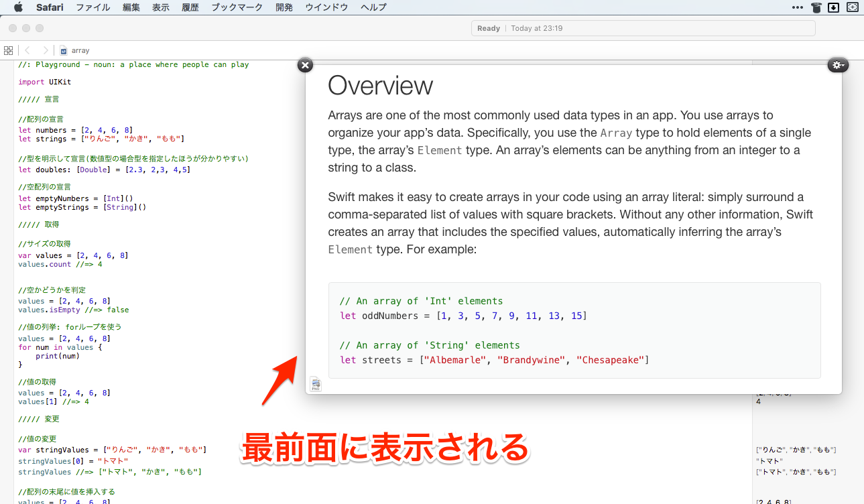Click the 'values.isEmpty //=> false' line
The width and height of the screenshot is (864, 504).
click(73, 310)
